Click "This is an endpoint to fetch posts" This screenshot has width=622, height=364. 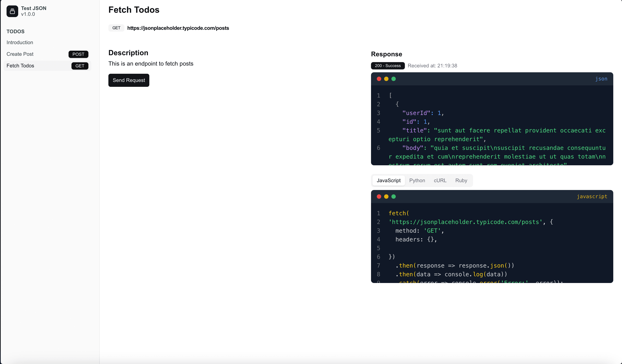coord(151,64)
